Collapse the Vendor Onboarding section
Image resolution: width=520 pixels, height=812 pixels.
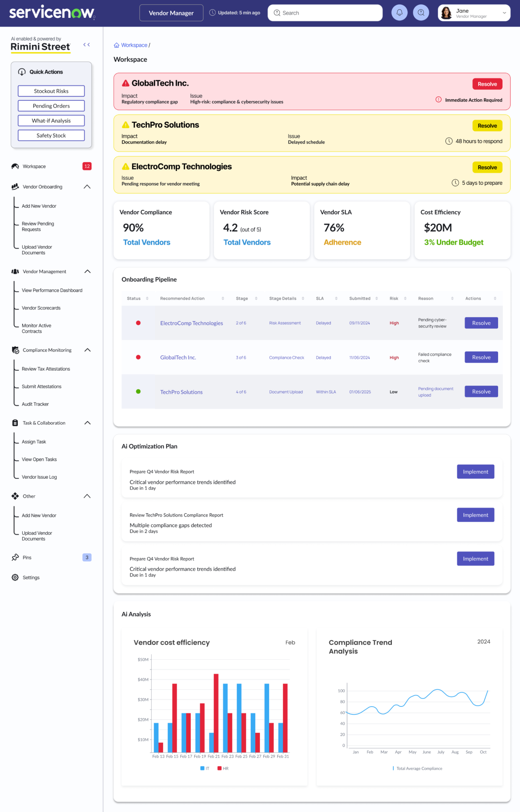coord(87,187)
